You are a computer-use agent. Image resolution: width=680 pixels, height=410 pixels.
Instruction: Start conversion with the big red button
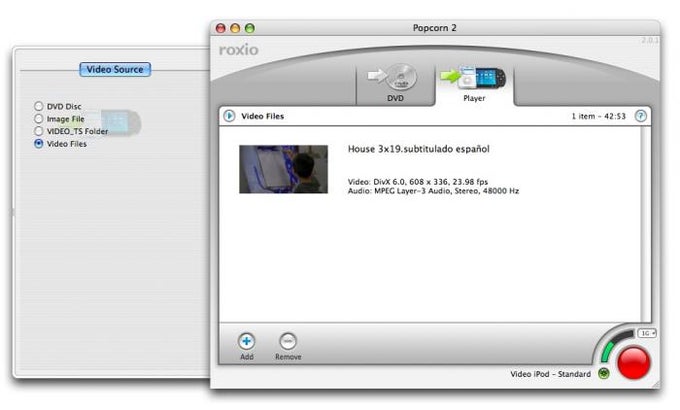(634, 363)
